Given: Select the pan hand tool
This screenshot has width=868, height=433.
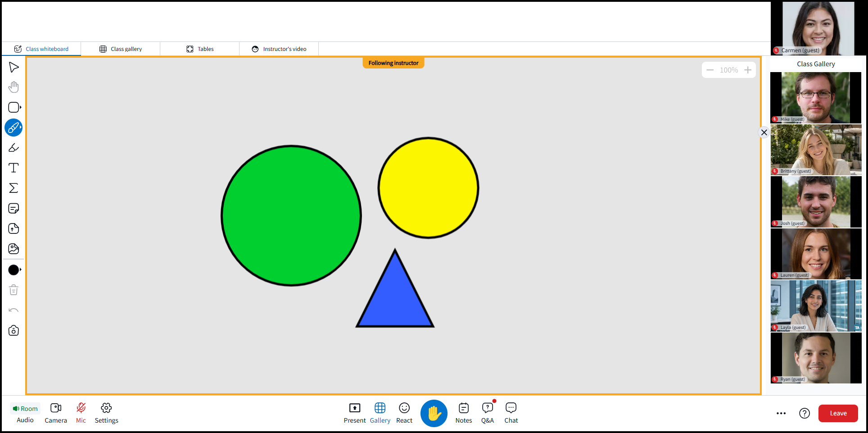Looking at the screenshot, I should (x=14, y=87).
